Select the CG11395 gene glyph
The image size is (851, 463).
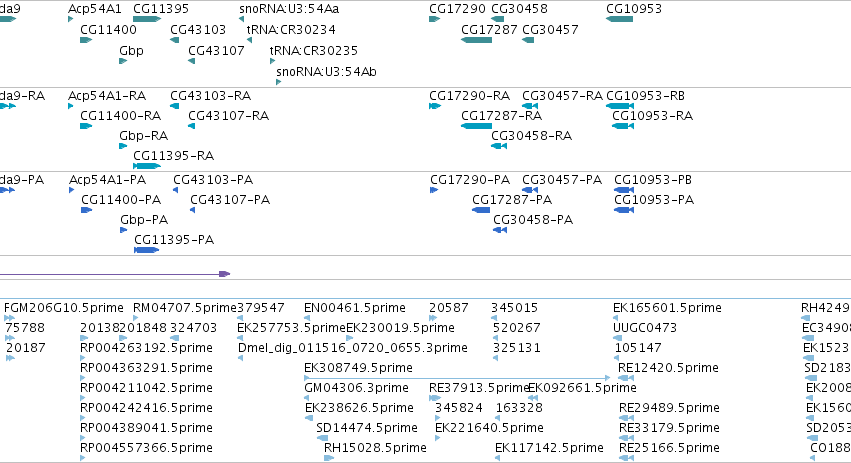tap(147, 19)
